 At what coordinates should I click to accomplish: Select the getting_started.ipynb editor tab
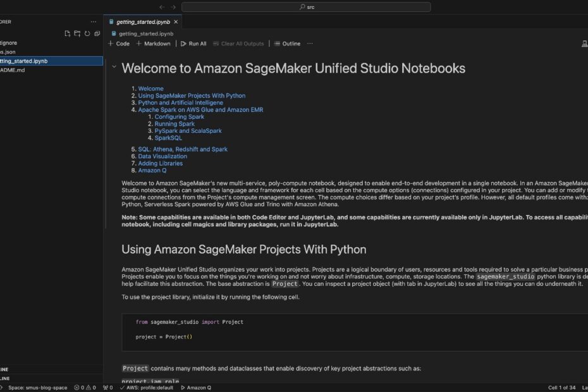pos(143,21)
